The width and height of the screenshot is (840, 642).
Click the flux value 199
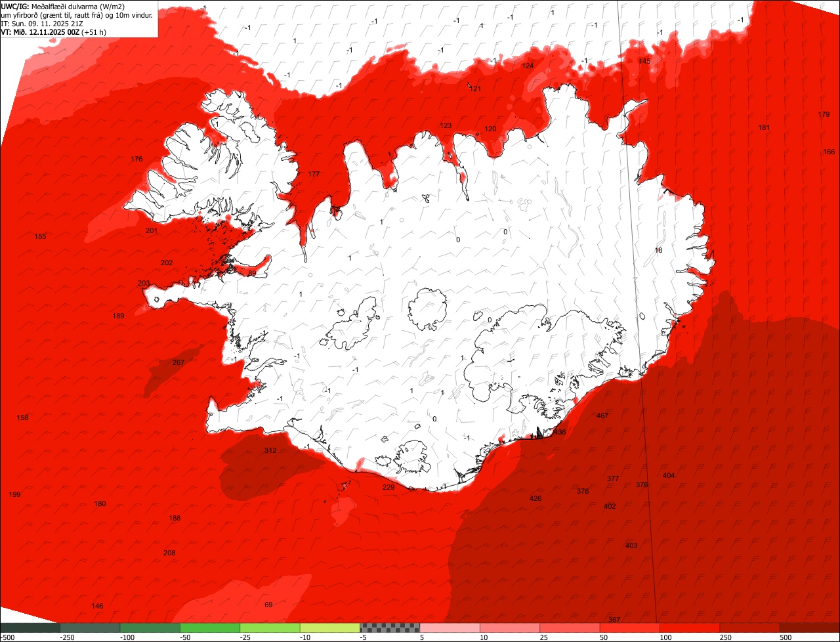tap(14, 494)
